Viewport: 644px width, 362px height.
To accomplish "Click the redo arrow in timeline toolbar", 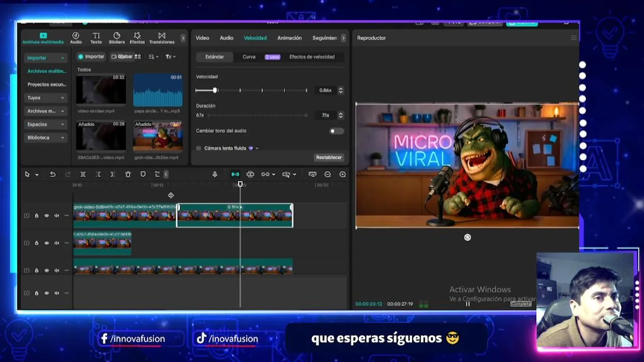I will (x=68, y=174).
